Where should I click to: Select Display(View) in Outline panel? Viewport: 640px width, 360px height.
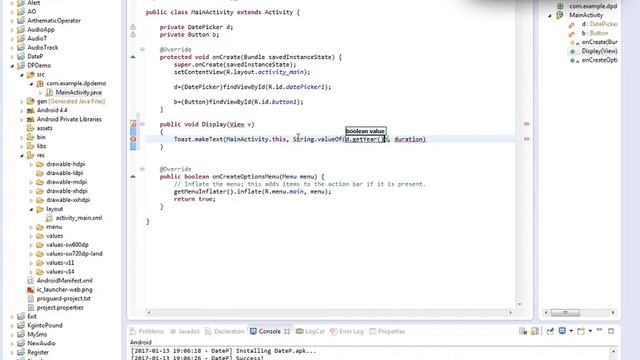coord(599,51)
